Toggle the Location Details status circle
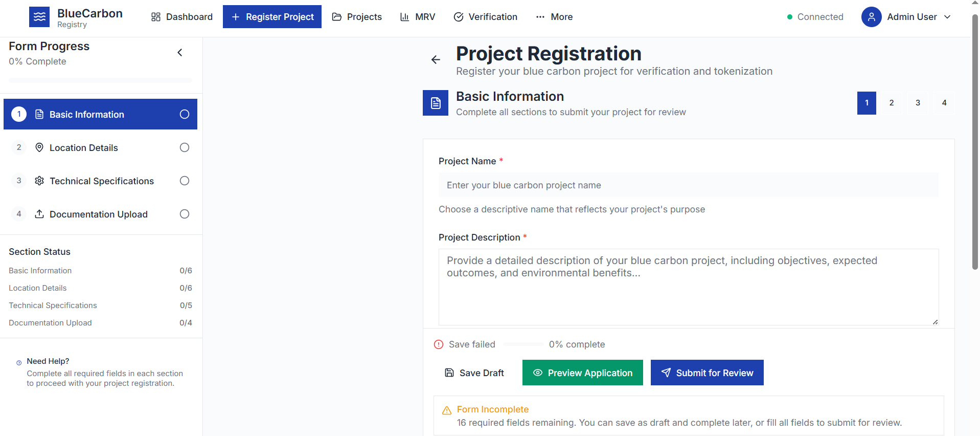 pyautogui.click(x=185, y=147)
